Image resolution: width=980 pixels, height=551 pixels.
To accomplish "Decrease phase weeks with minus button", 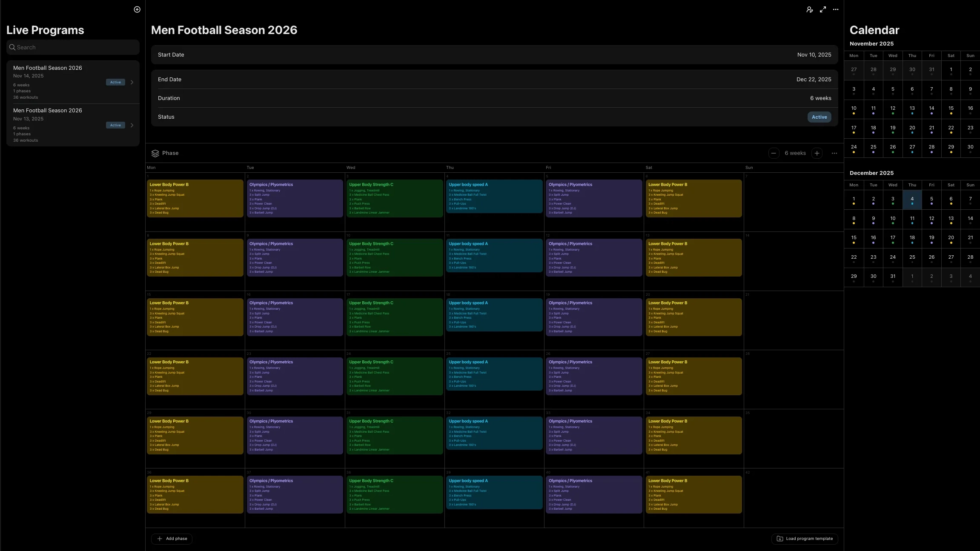I will [774, 153].
